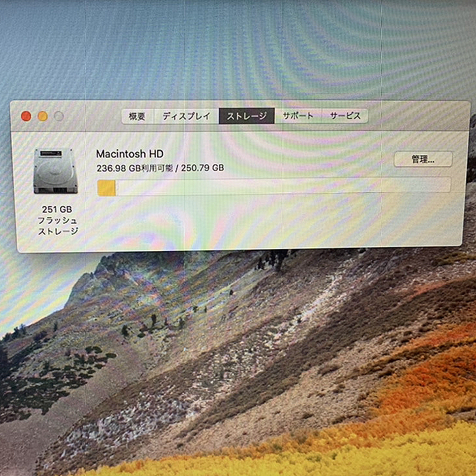Click the Macintosh HD disk drive icon
The height and width of the screenshot is (476, 476).
point(55,171)
